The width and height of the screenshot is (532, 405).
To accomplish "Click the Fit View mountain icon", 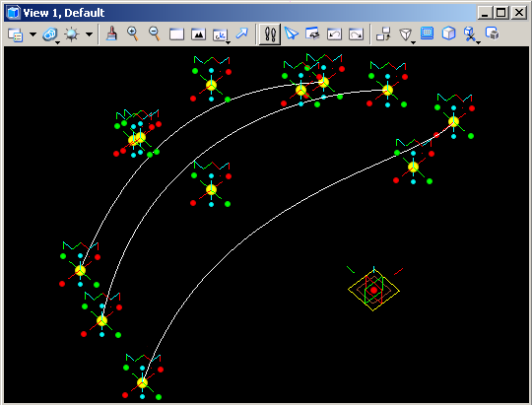I will point(198,34).
